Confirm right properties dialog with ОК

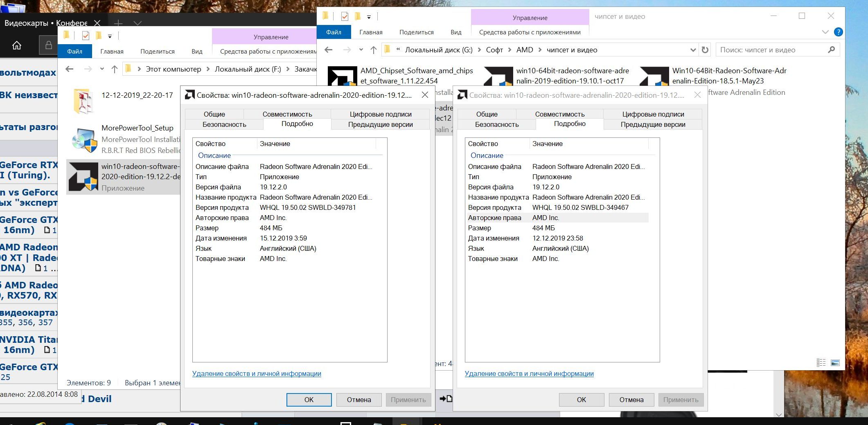point(582,400)
